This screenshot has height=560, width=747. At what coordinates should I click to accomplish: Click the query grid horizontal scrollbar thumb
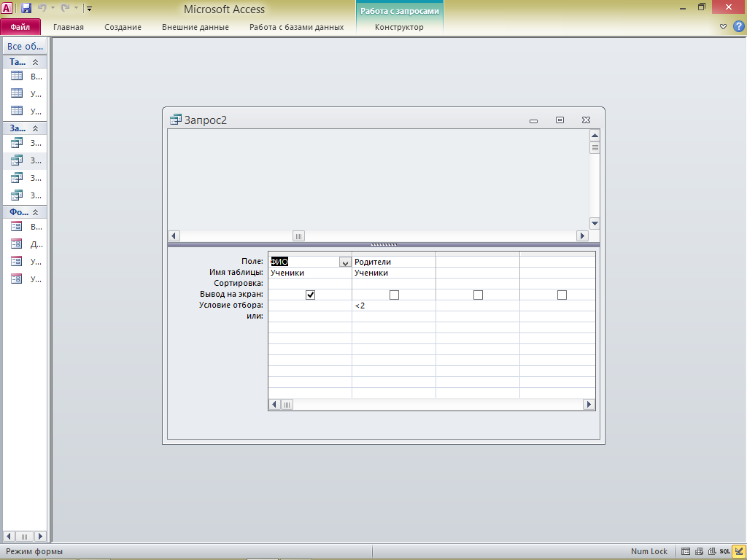287,404
